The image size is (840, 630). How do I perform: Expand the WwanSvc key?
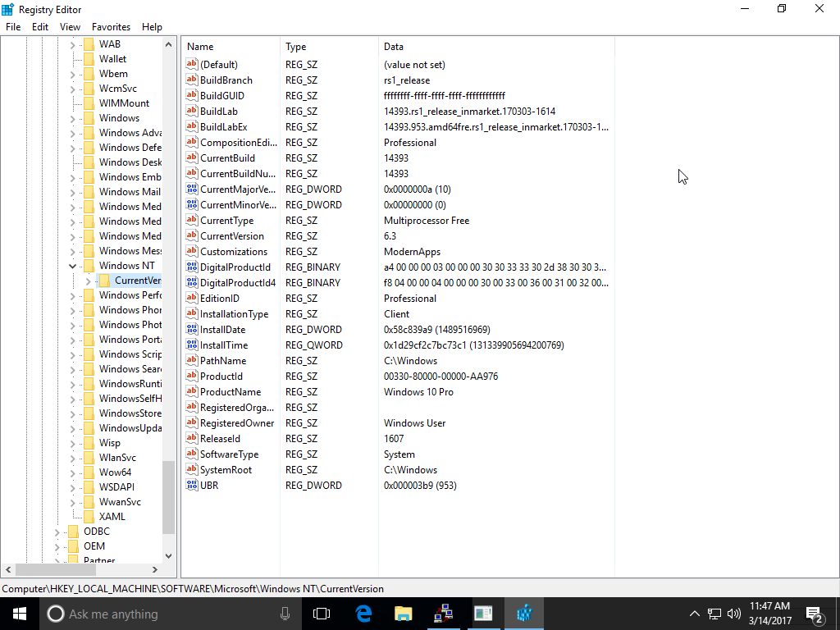pos(73,503)
